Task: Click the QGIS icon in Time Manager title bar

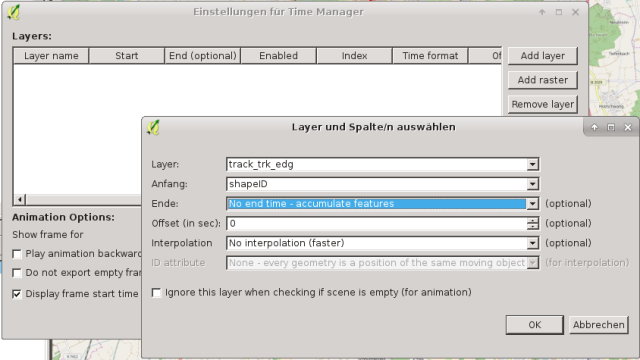Action: [x=14, y=12]
